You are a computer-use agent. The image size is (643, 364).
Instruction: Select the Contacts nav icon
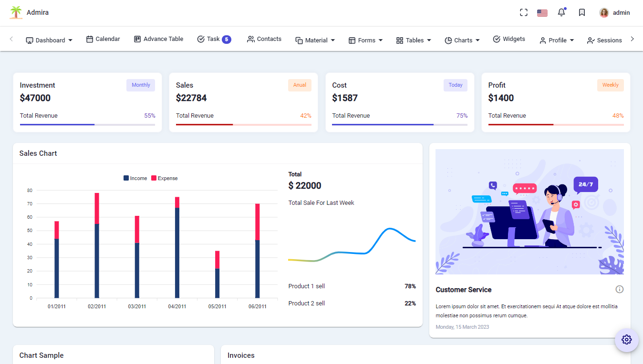point(250,39)
